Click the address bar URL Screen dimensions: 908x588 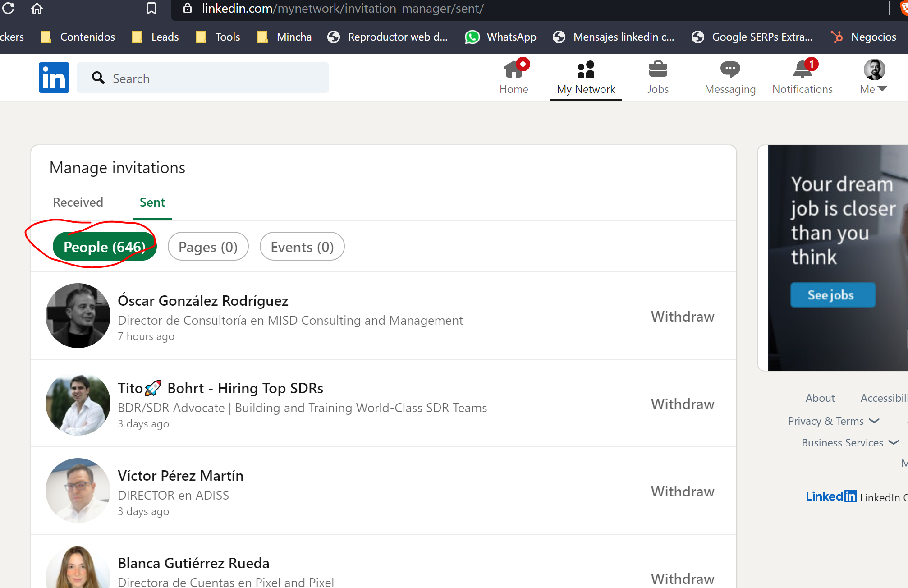tap(343, 9)
